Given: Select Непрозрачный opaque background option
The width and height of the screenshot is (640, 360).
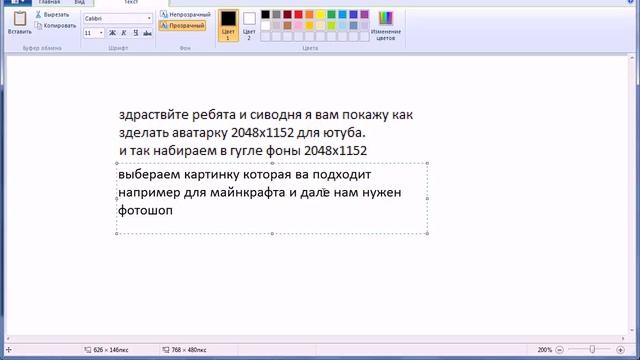Looking at the screenshot, I should click(x=185, y=15).
